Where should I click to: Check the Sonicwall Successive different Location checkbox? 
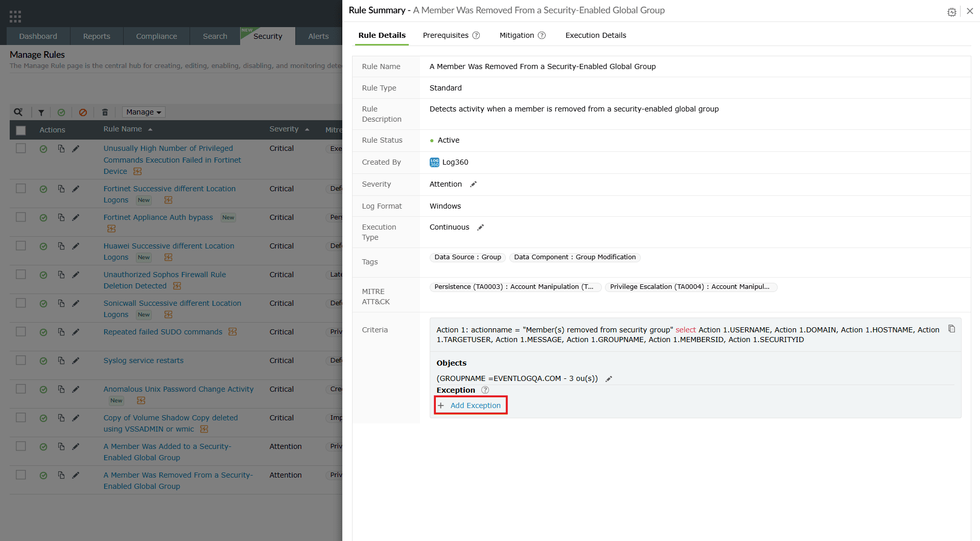click(21, 303)
